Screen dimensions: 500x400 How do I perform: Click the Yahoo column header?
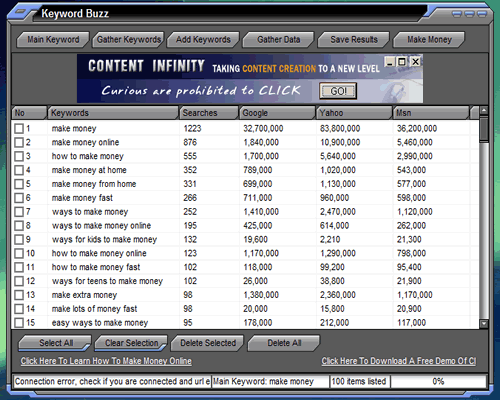coord(354,113)
